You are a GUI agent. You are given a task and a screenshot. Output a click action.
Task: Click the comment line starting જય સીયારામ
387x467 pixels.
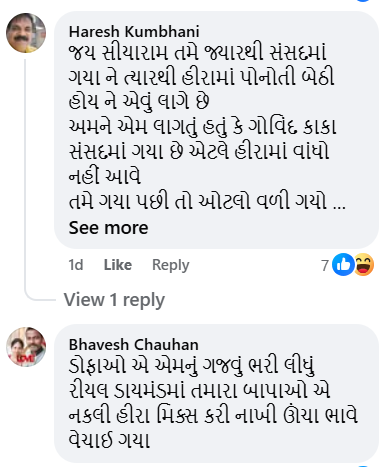[x=198, y=53]
